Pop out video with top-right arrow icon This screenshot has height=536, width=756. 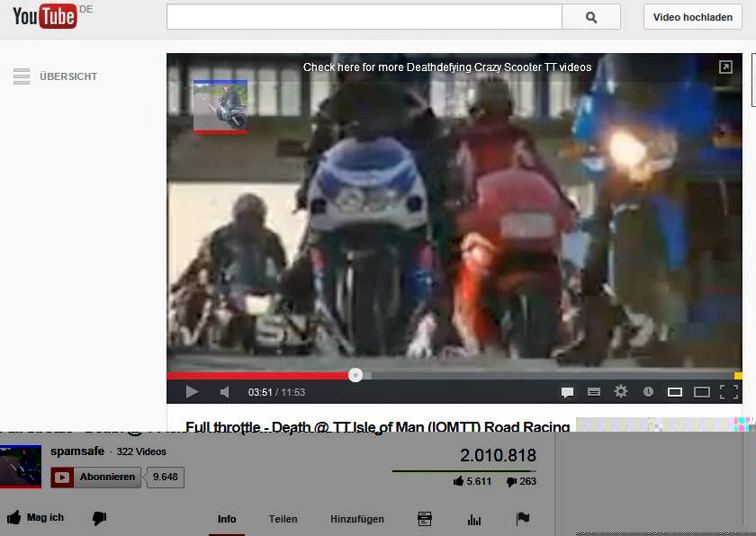pyautogui.click(x=725, y=67)
